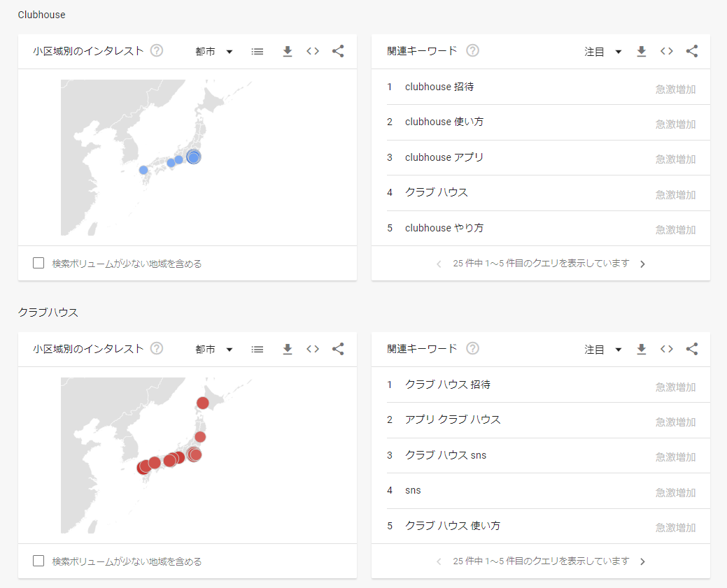
Task: Download Clubhouse 関連キーワード data
Action: pos(641,52)
